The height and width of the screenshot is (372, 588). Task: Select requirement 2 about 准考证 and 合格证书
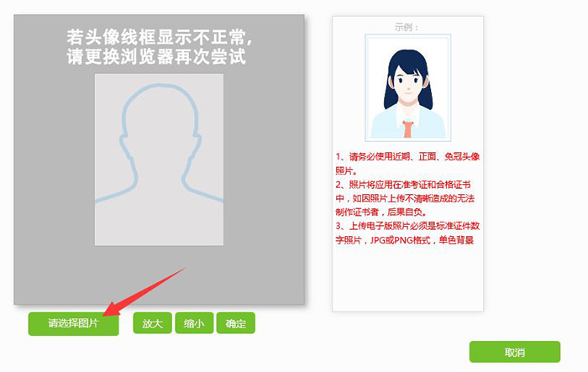[x=405, y=198]
